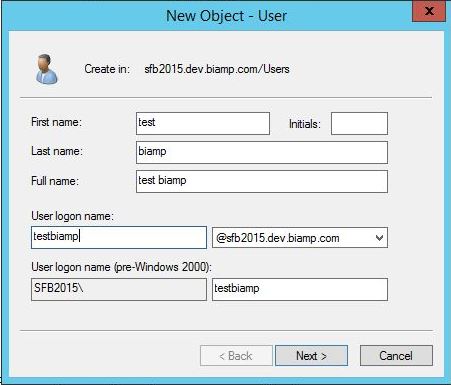The height and width of the screenshot is (385, 451).
Task: Click the disabled SFB2015\ domain field
Action: [119, 289]
